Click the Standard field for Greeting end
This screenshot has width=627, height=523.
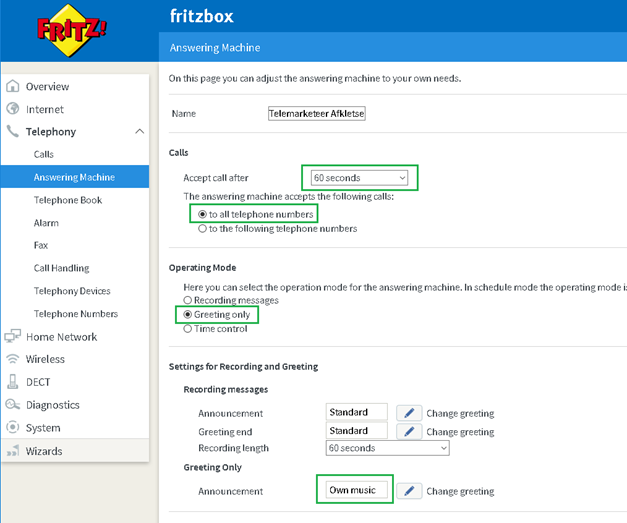pyautogui.click(x=357, y=430)
